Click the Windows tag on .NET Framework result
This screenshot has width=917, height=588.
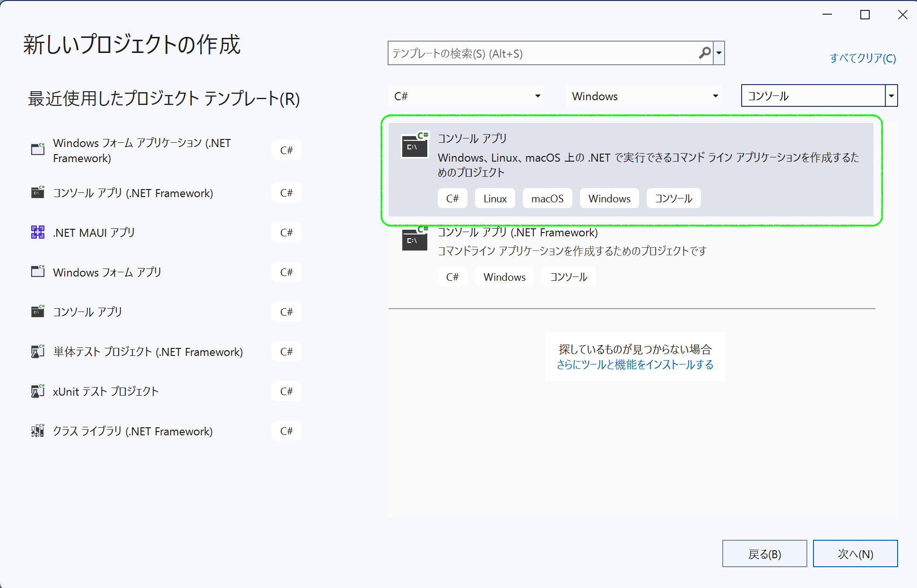[504, 277]
